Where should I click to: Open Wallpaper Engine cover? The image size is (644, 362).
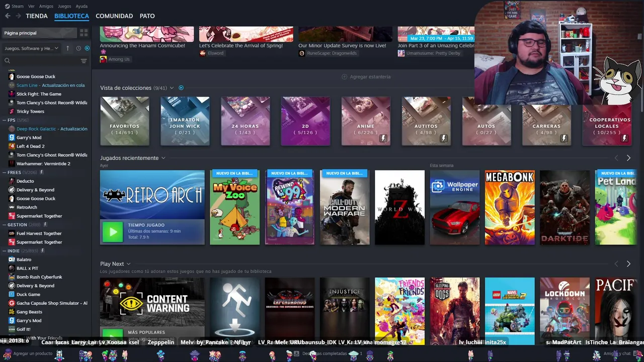pyautogui.click(x=455, y=207)
